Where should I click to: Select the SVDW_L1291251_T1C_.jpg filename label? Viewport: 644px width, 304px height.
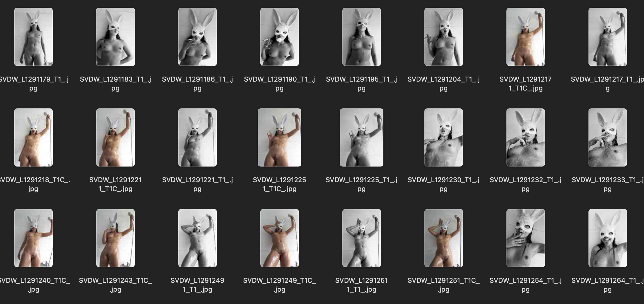[443, 285]
